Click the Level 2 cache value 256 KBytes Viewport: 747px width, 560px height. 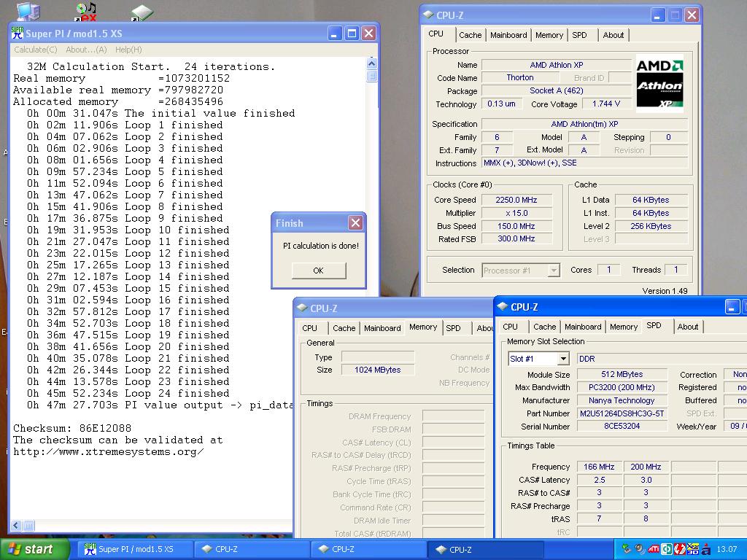pyautogui.click(x=651, y=226)
